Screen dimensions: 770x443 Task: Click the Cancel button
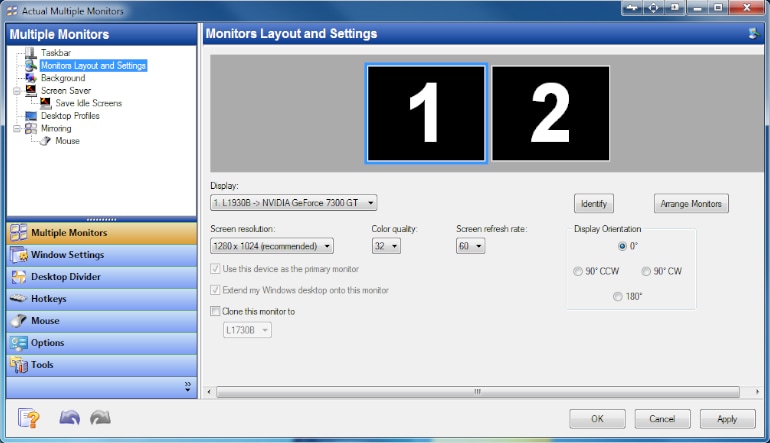pos(662,419)
